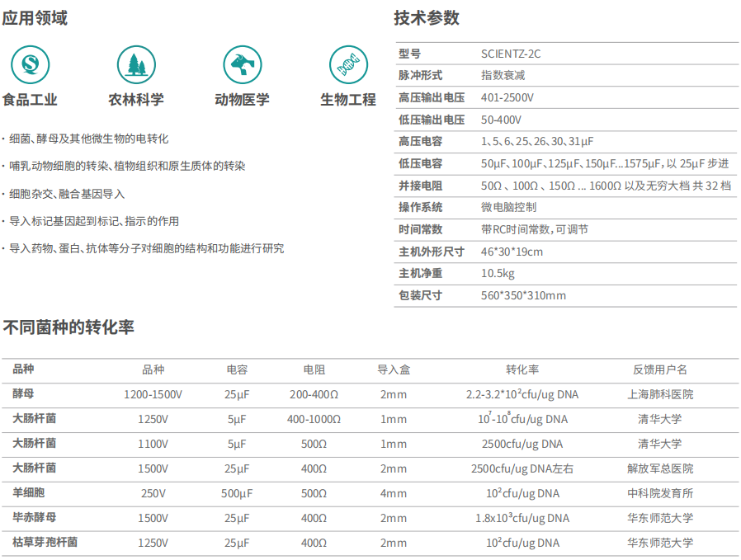Click the 反馈用户名 column header

(659, 370)
